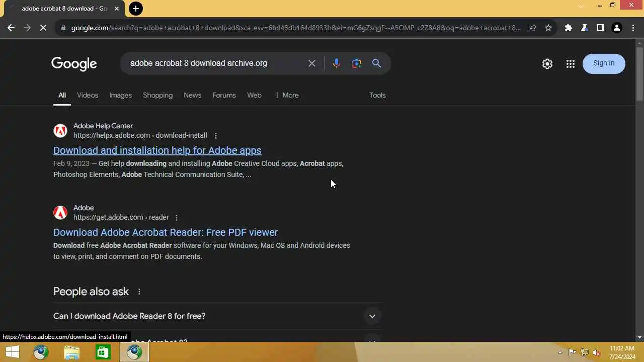Open the Extensions puzzle icon
The image size is (644, 362).
tap(569, 28)
